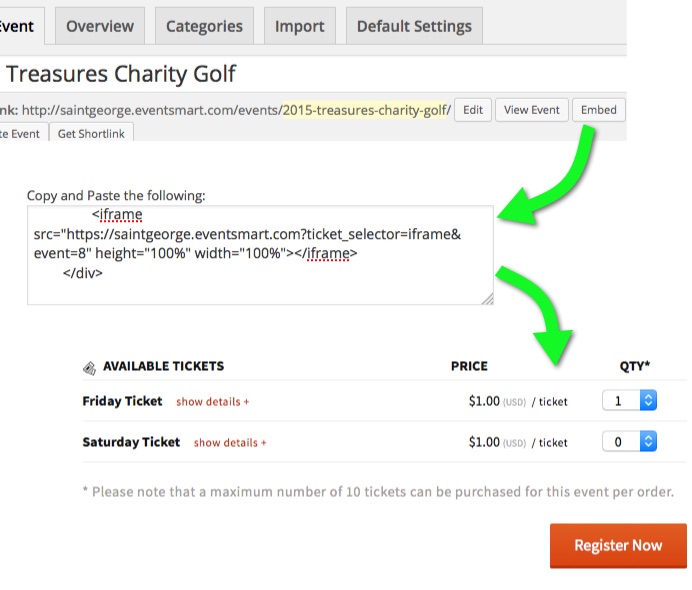Click the View Event button
This screenshot has width=692, height=590.
tap(531, 110)
